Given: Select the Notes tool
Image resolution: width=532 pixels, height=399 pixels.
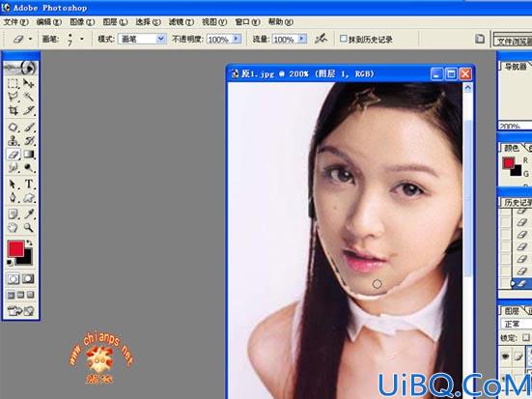Looking at the screenshot, I should point(13,214).
